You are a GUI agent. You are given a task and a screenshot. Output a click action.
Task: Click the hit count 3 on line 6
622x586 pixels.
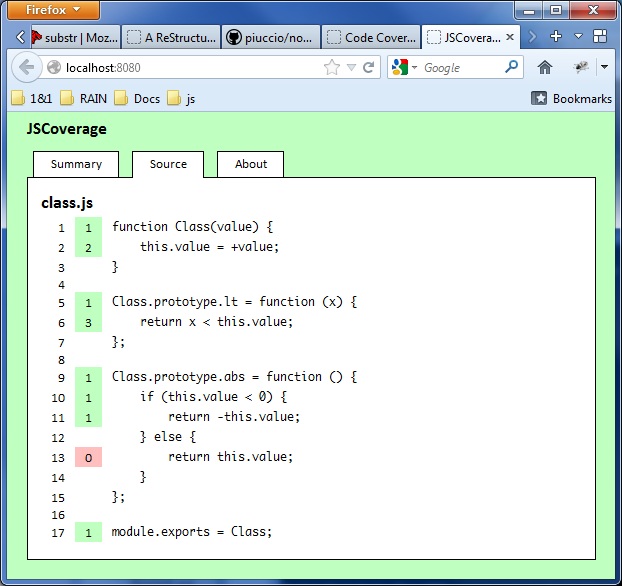tap(88, 323)
